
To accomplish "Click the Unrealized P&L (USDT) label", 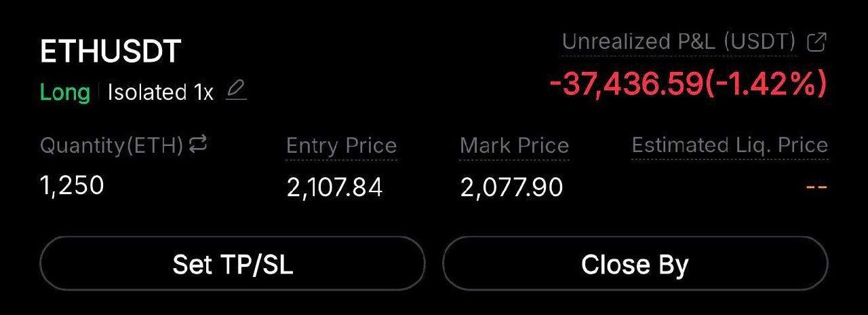I will (679, 43).
